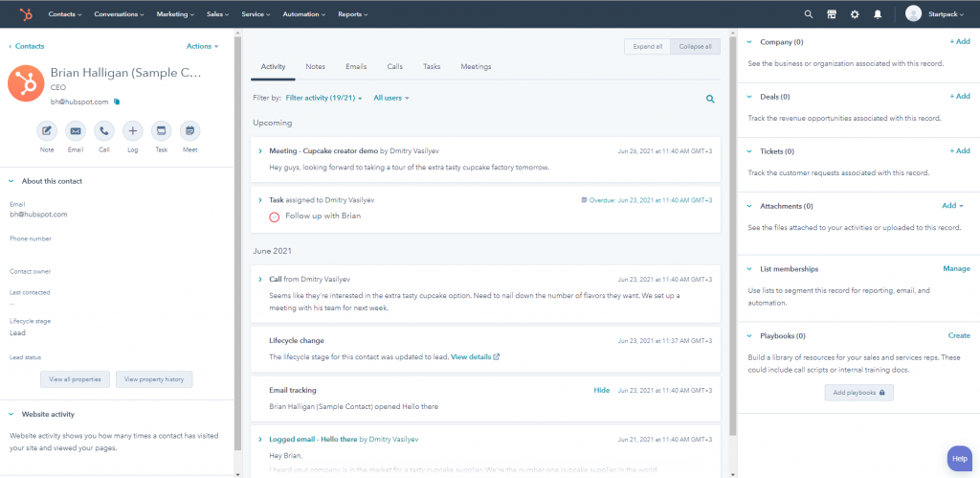
Task: Open the Help chat button
Action: 959,459
